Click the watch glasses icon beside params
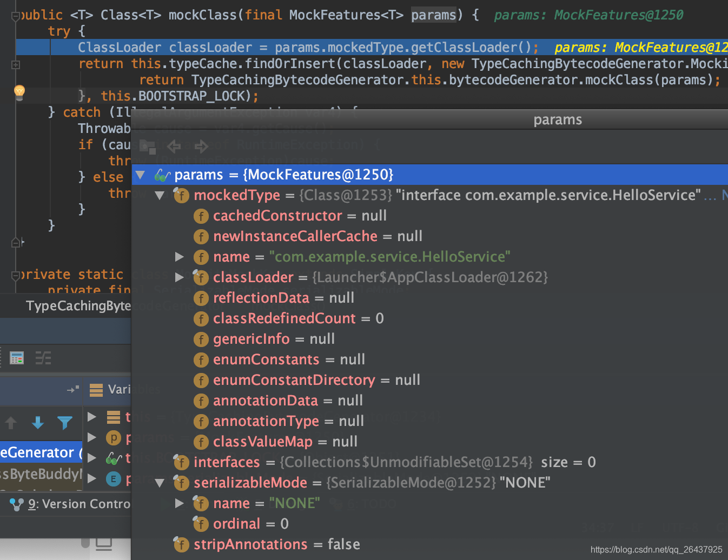 click(x=162, y=175)
